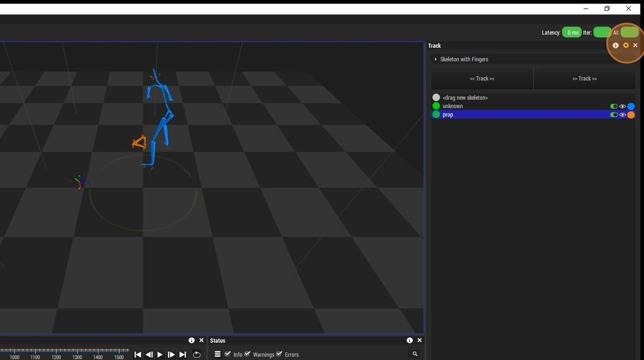The width and height of the screenshot is (644, 360).
Task: Click the << Track << button
Action: click(482, 78)
